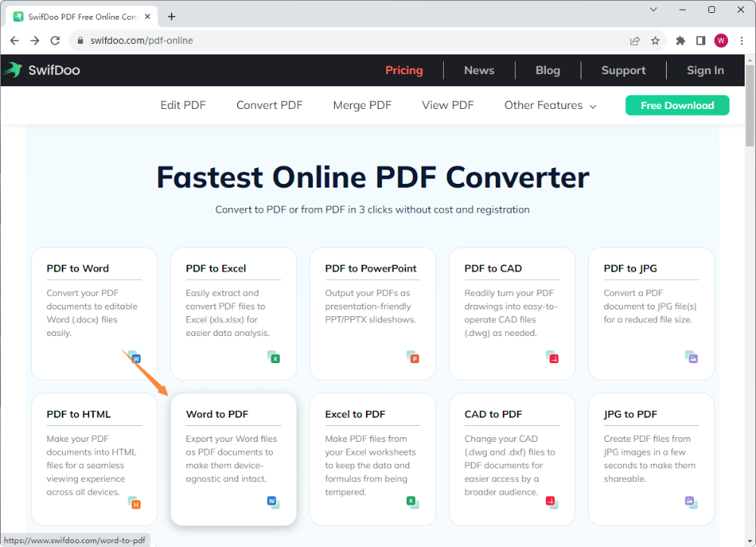Click the Excel icon on PDF to Excel card

[x=274, y=357]
